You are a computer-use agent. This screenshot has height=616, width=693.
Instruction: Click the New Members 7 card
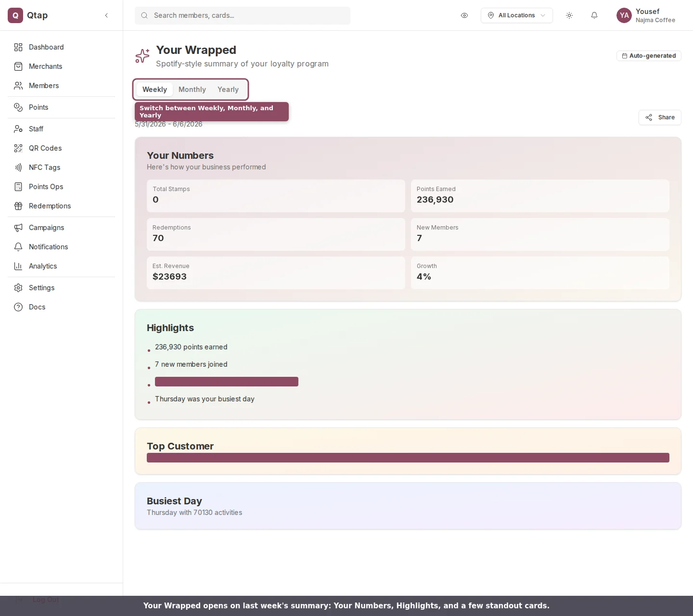(540, 234)
